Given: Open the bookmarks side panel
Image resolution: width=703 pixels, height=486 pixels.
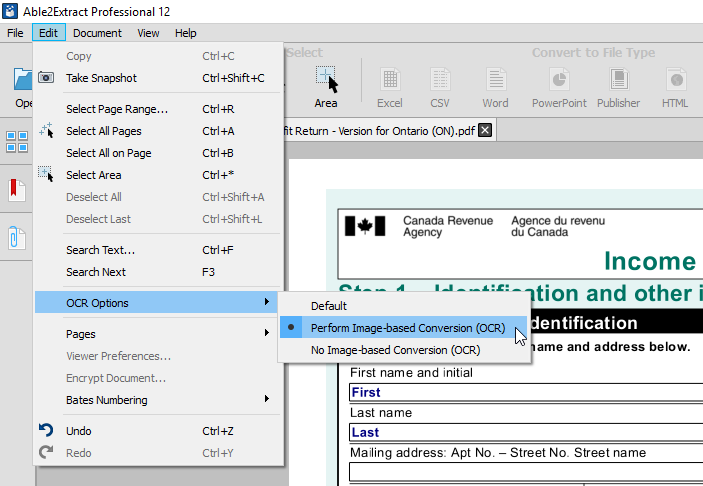Looking at the screenshot, I should click(17, 189).
